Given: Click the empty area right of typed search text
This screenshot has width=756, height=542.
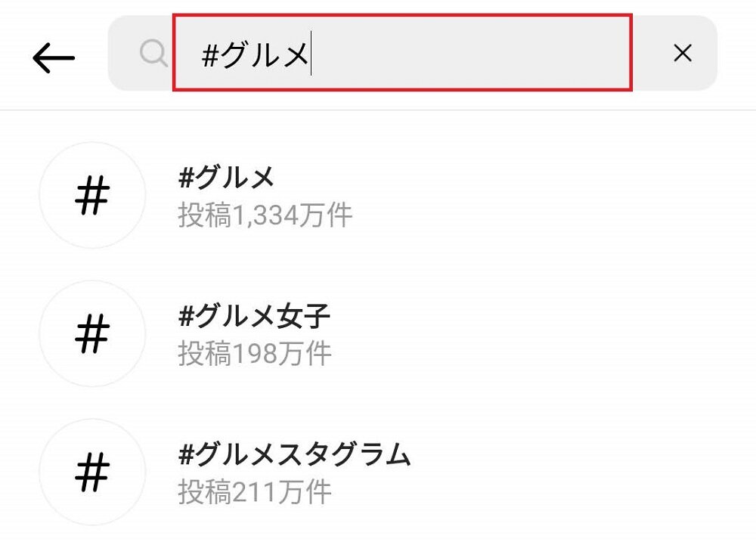Looking at the screenshot, I should (469, 53).
